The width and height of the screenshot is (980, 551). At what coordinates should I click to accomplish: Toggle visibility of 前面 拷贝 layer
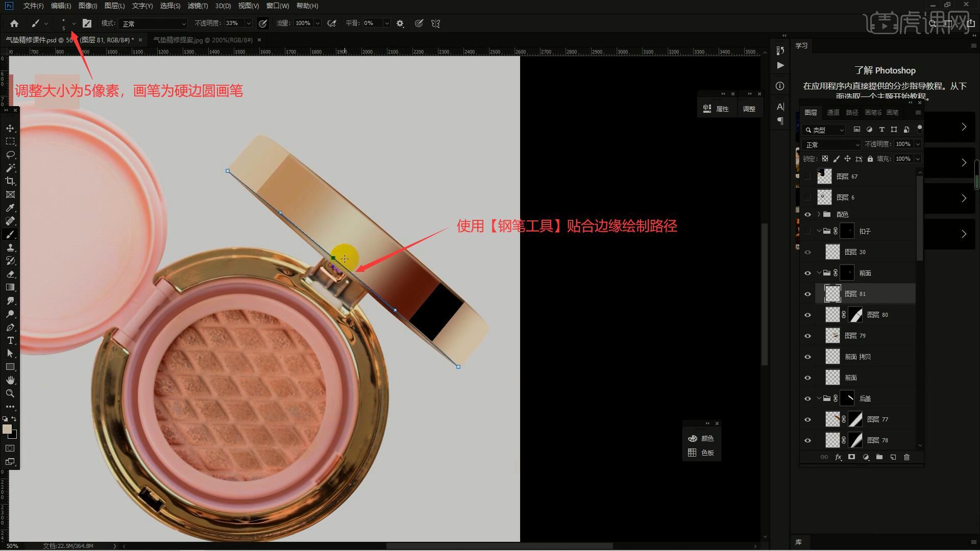coord(807,357)
